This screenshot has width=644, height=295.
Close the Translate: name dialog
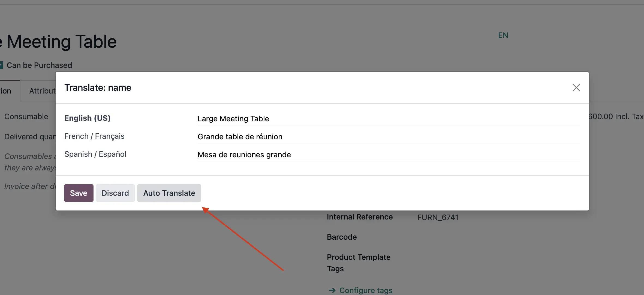tap(576, 87)
